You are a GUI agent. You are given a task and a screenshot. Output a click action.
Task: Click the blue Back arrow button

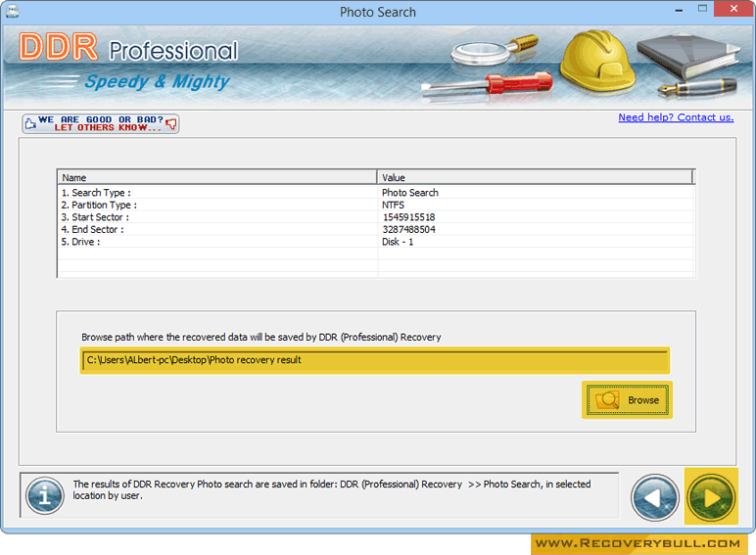[x=655, y=497]
